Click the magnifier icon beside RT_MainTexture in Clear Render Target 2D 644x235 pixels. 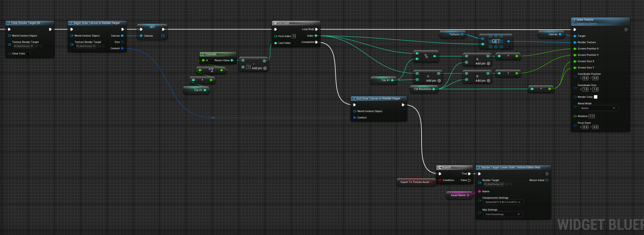[x=41, y=46]
